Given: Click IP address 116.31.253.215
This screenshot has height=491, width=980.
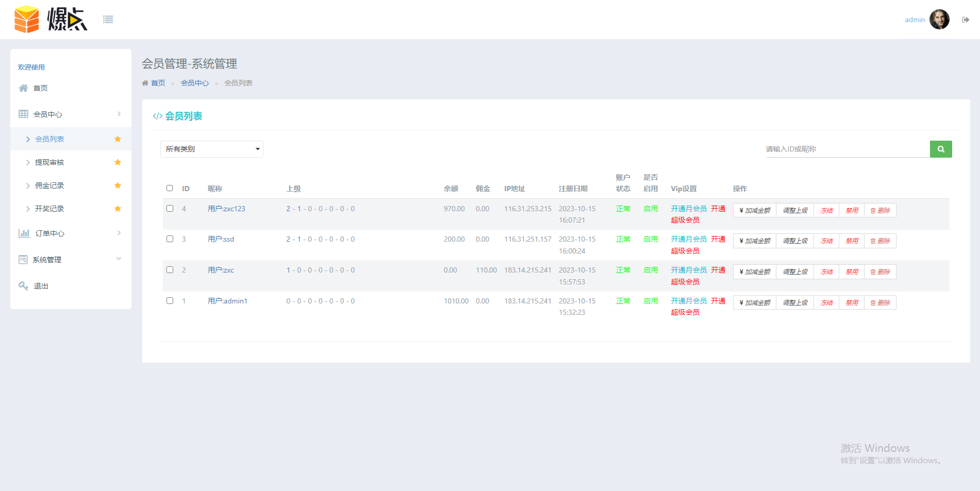Looking at the screenshot, I should [x=528, y=209].
